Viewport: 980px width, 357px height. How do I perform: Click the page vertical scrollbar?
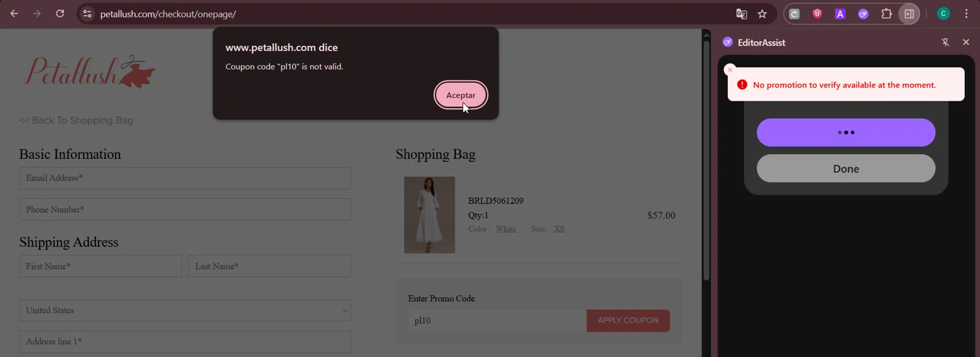tap(706, 160)
